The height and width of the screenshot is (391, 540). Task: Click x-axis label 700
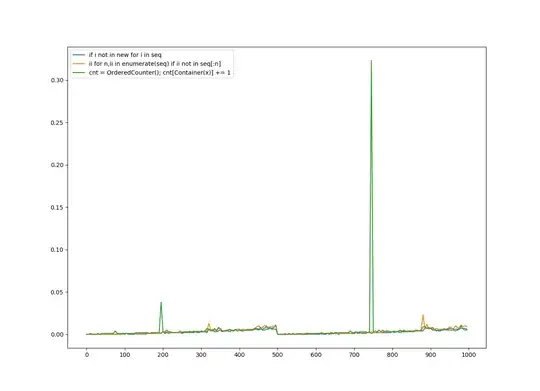[x=354, y=355]
